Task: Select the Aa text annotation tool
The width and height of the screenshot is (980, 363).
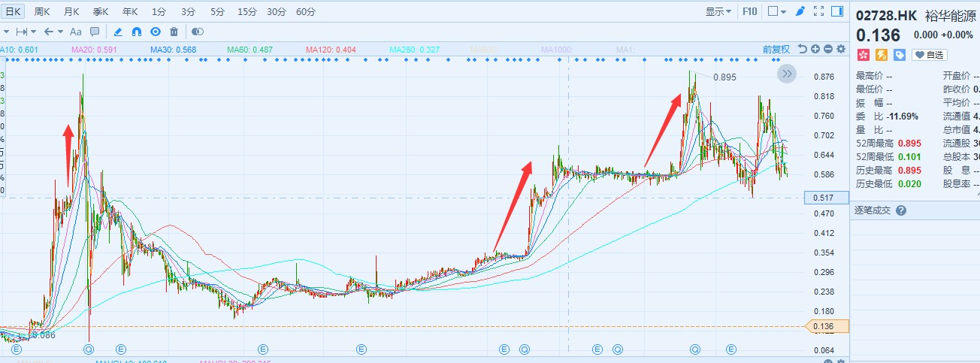Action: coord(75,32)
